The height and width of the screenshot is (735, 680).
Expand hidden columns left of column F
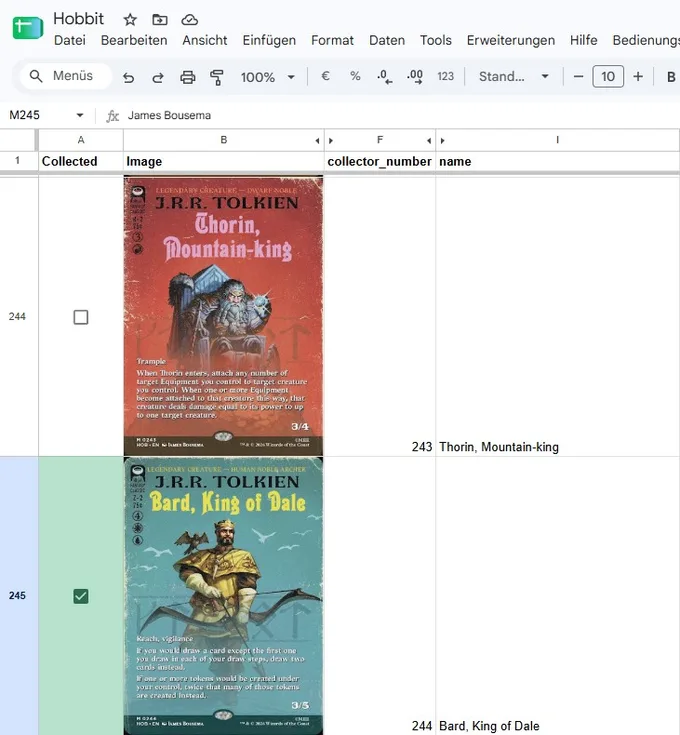pos(331,141)
